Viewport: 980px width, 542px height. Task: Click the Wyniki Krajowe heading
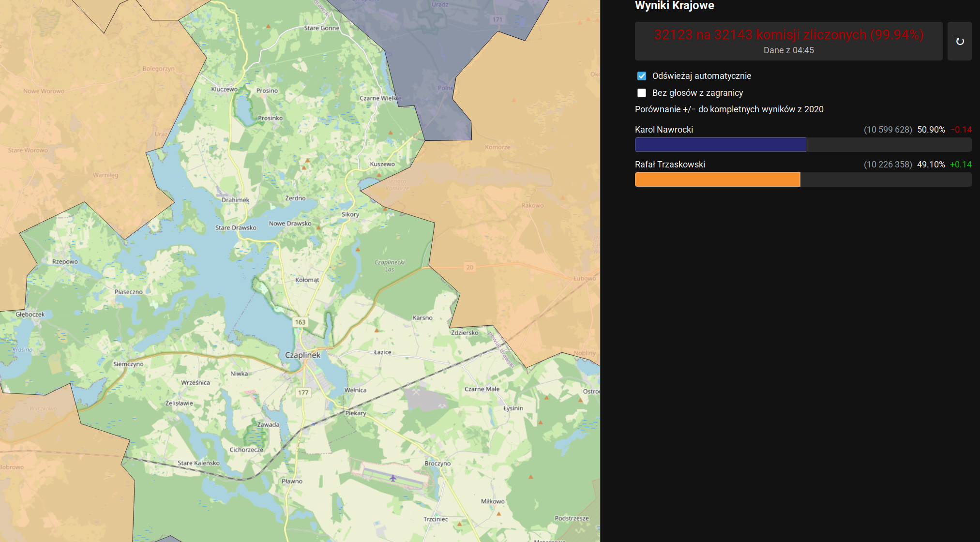(674, 6)
